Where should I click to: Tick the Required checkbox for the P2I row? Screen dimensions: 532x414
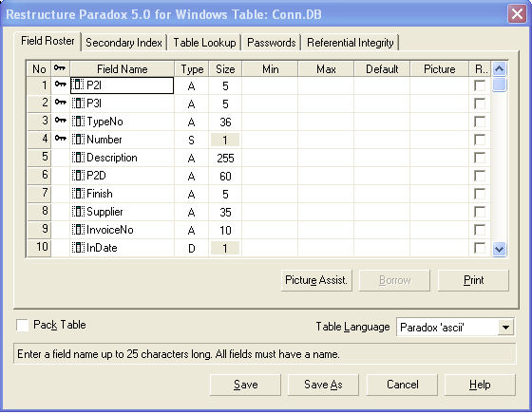pyautogui.click(x=480, y=85)
